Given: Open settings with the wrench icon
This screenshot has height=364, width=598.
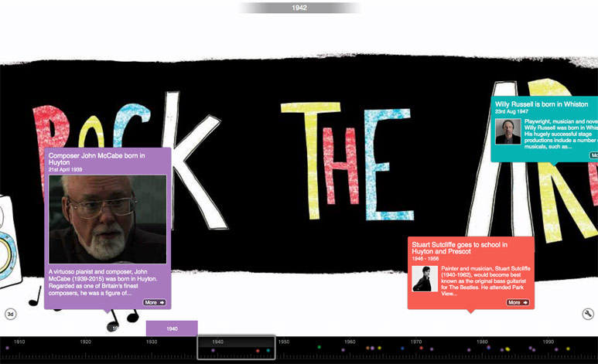Looking at the screenshot, I should (x=588, y=314).
